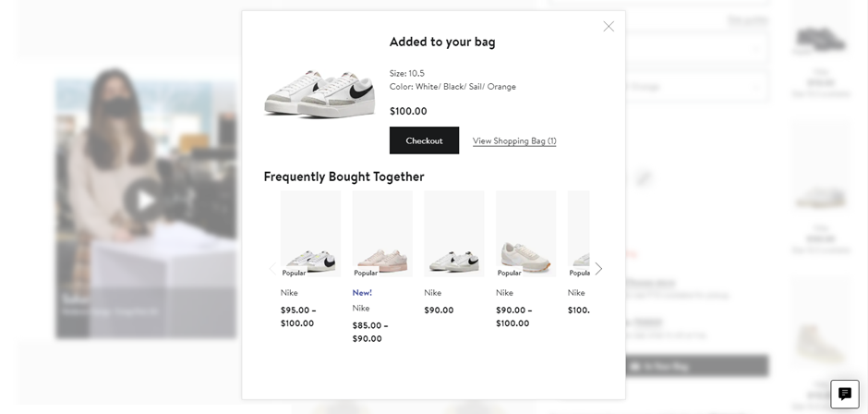Select the cream Nike runner thumbnail
This screenshot has width=868, height=414.
coord(525,234)
